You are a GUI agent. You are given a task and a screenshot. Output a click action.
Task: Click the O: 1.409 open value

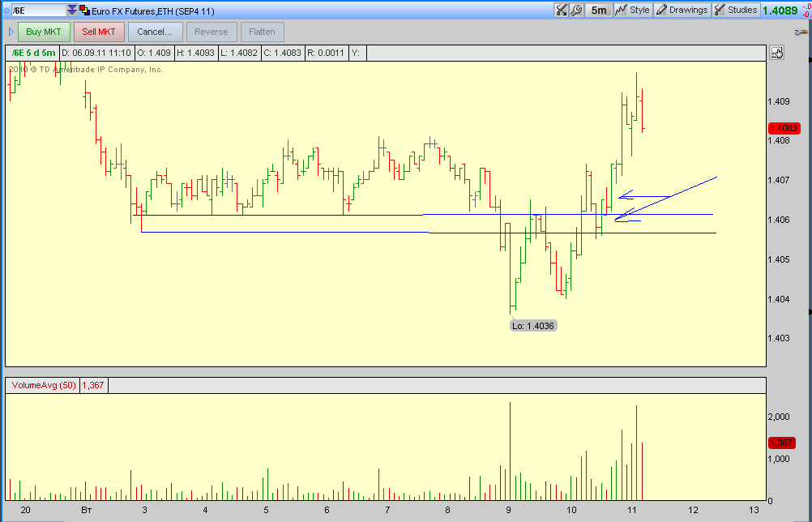pyautogui.click(x=154, y=53)
